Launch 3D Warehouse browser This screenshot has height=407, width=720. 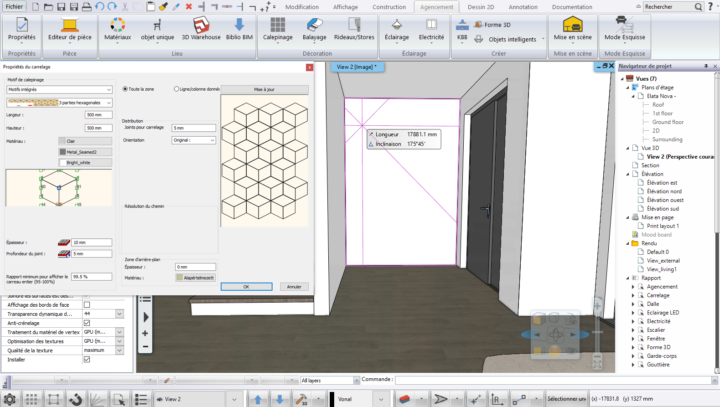tap(201, 30)
